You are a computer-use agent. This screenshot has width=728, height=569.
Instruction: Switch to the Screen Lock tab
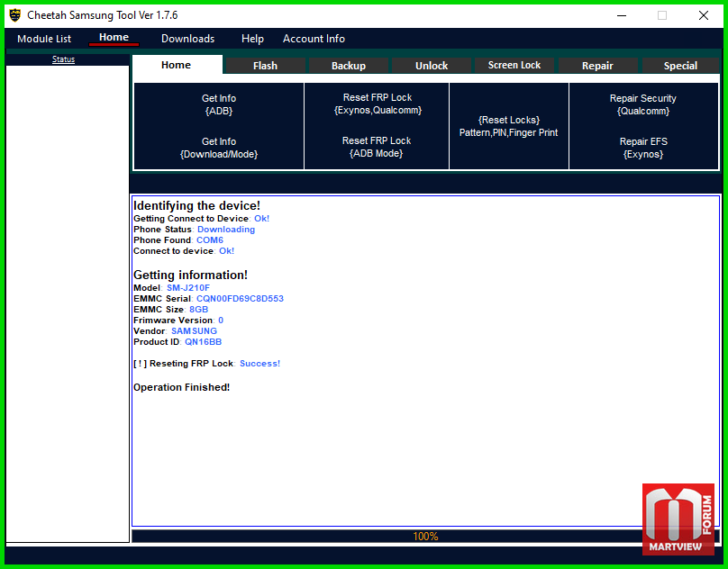point(514,65)
